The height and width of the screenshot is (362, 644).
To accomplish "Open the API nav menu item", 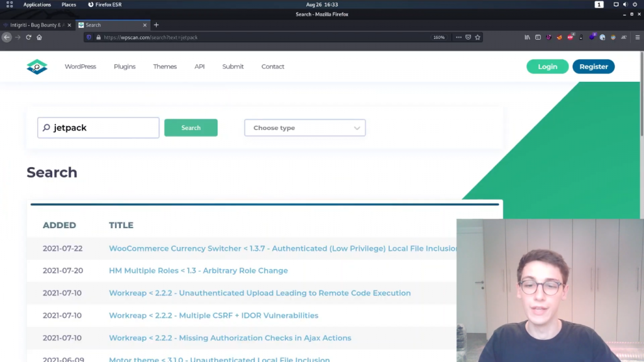I will 199,67.
